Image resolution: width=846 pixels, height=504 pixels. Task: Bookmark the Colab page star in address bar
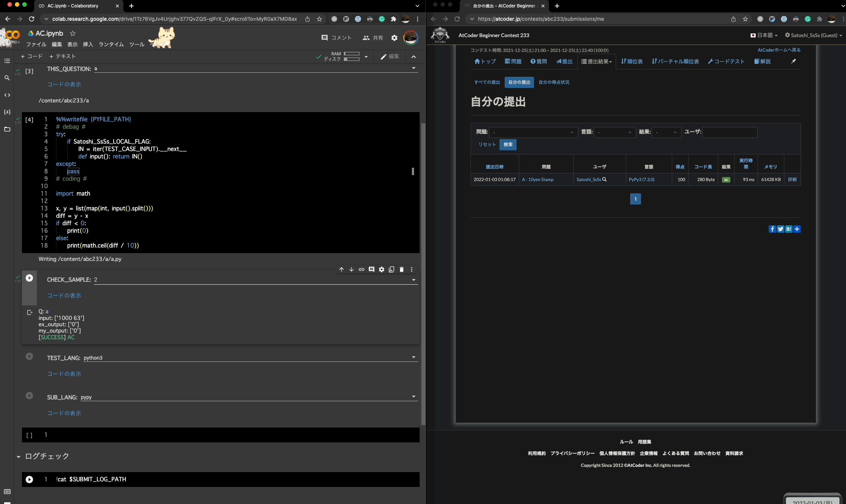tap(319, 19)
